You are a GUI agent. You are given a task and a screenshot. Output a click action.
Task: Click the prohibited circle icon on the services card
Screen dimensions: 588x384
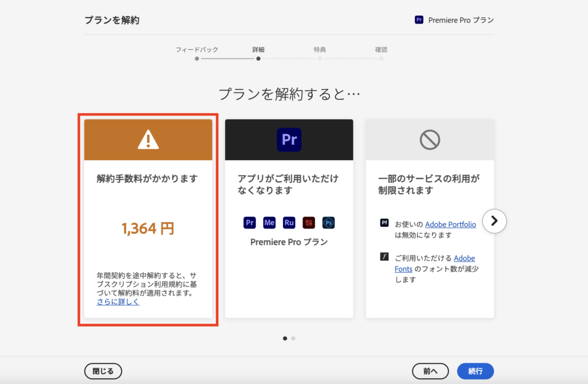pos(430,140)
